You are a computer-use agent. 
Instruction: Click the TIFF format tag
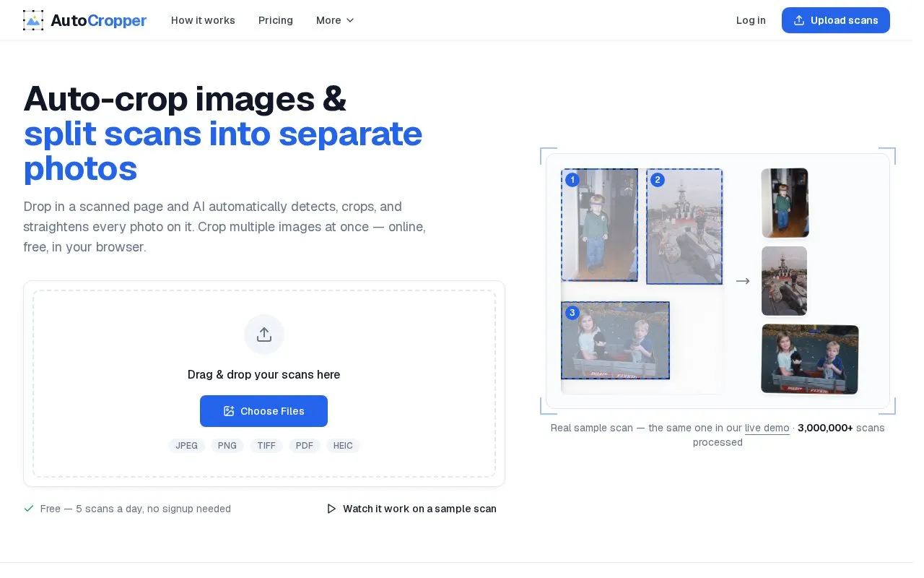pyautogui.click(x=266, y=446)
